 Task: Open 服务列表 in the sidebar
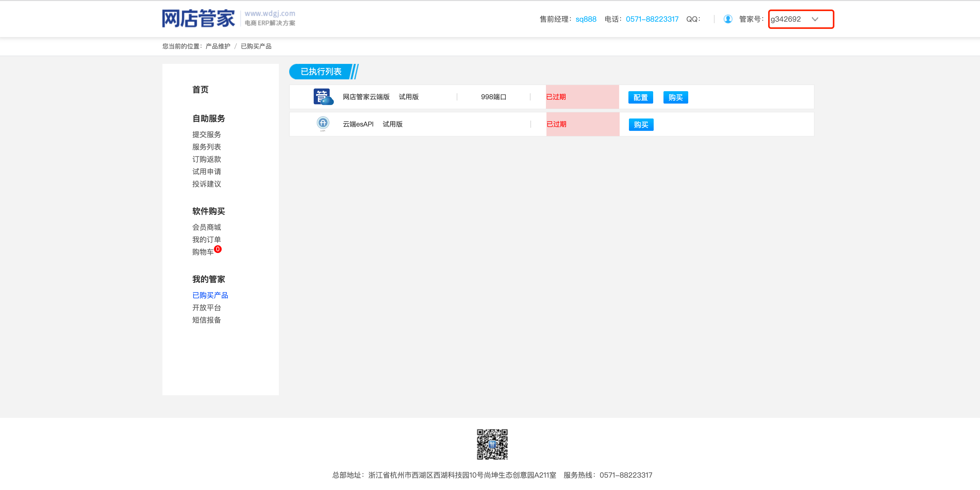(x=206, y=147)
